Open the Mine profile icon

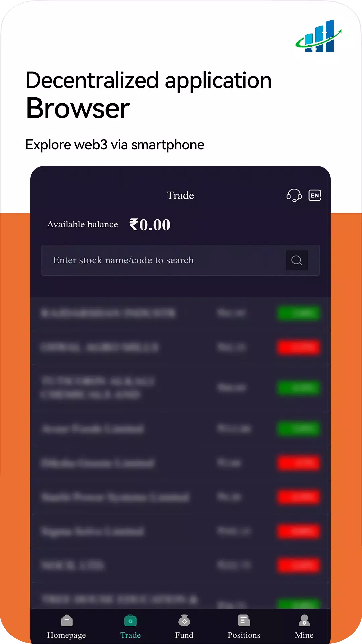coord(304,621)
